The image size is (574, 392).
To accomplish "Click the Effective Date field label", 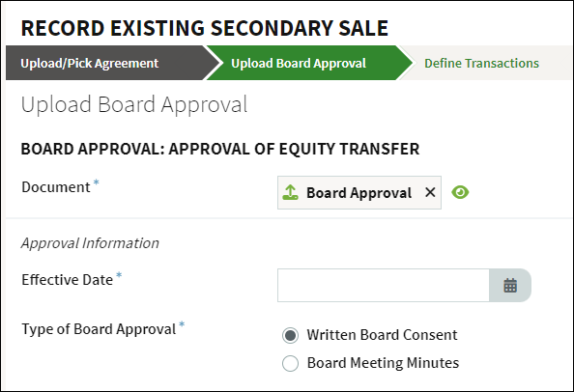I will [67, 280].
